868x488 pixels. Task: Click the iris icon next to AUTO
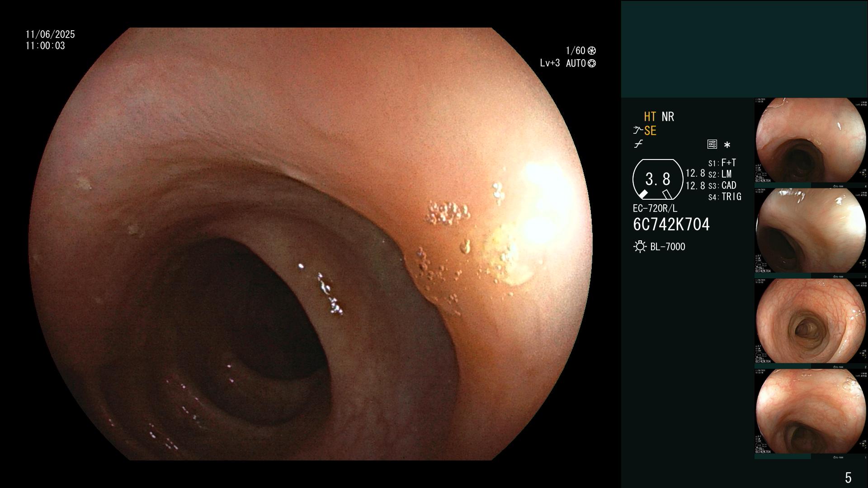(592, 64)
